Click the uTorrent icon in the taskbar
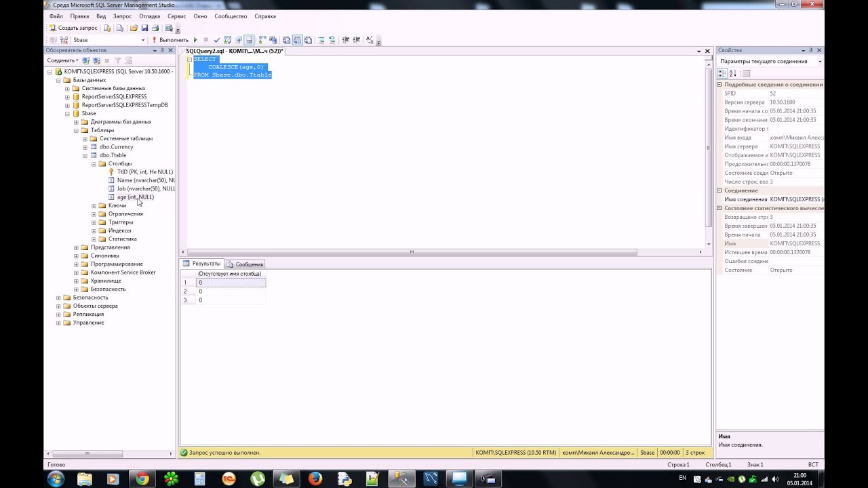Image resolution: width=868 pixels, height=488 pixels. point(258,479)
